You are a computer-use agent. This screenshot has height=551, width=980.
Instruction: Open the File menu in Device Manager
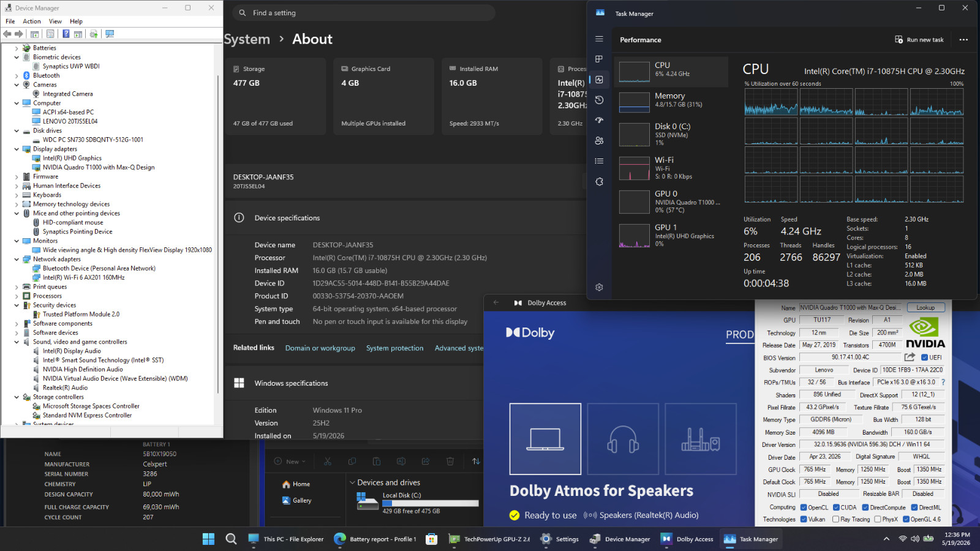click(10, 21)
